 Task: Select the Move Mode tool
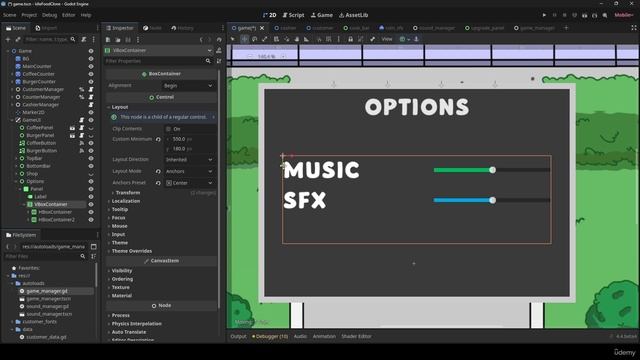coord(244,39)
